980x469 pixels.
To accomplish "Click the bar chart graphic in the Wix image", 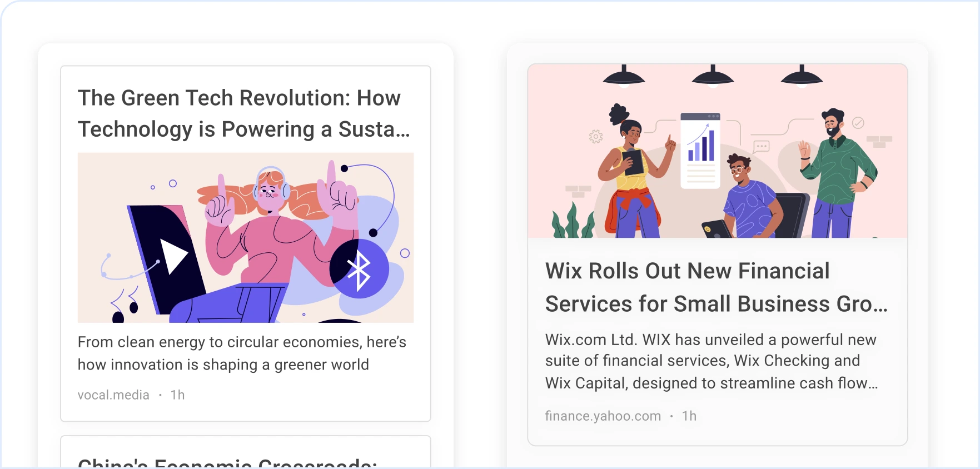I will (x=701, y=144).
